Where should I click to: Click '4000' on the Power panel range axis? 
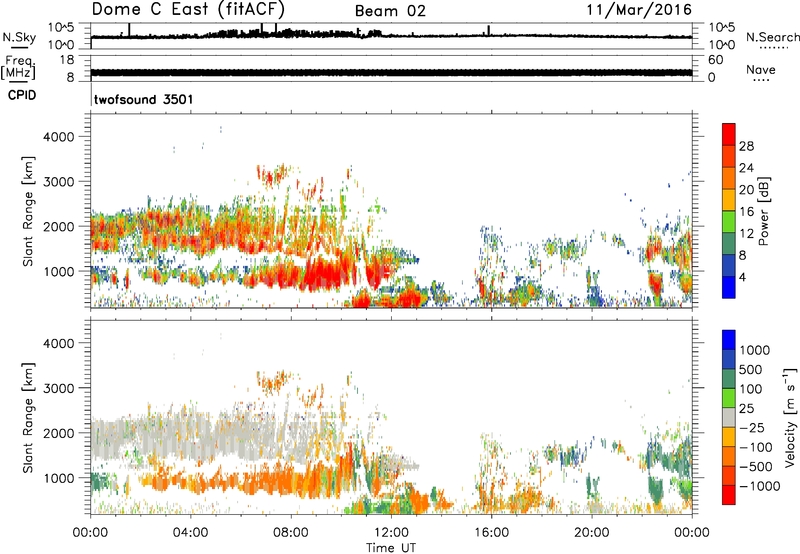tap(59, 137)
